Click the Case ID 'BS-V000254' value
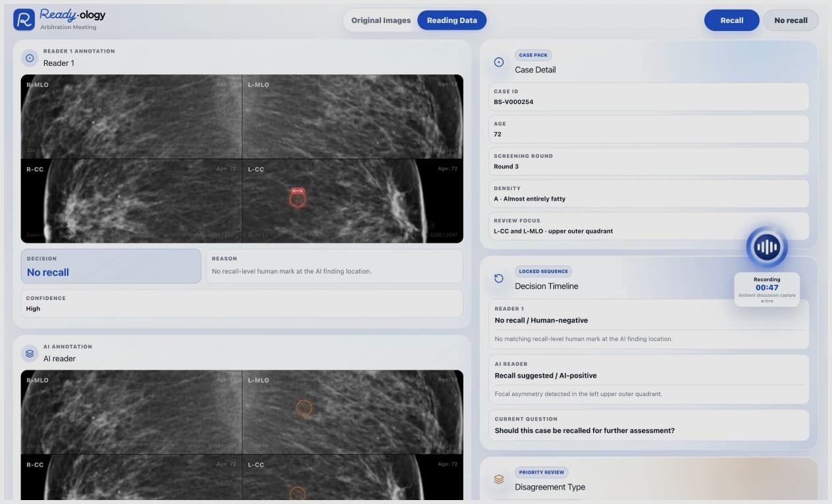 coord(513,102)
